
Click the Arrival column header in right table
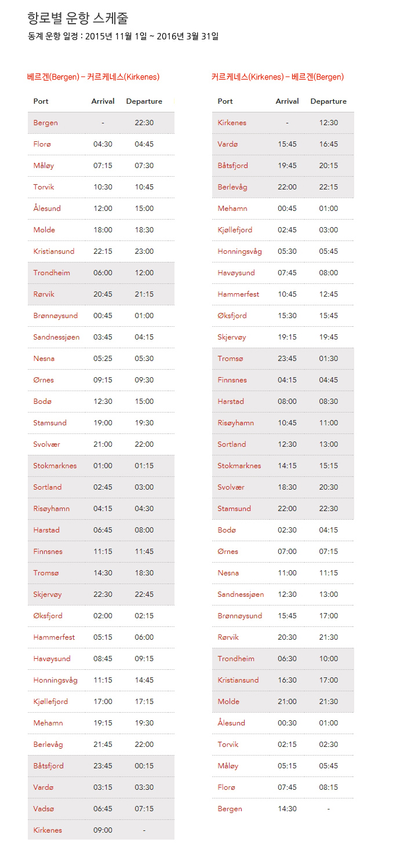pyautogui.click(x=287, y=101)
